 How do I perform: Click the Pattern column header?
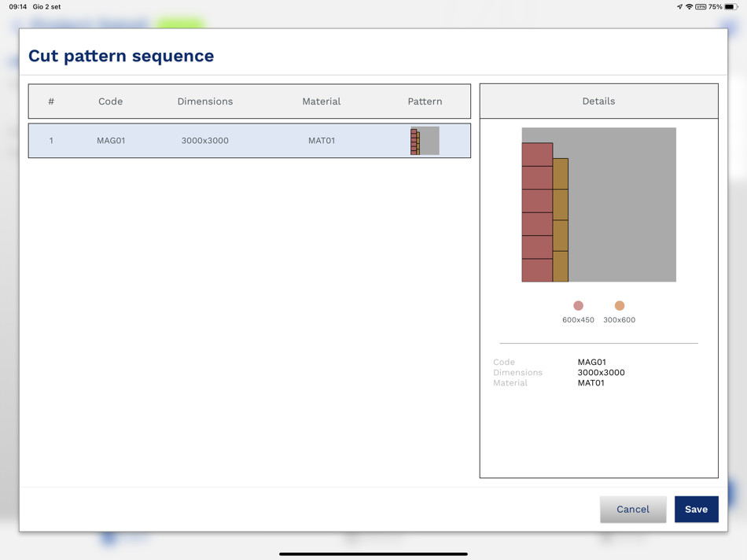[x=425, y=101]
